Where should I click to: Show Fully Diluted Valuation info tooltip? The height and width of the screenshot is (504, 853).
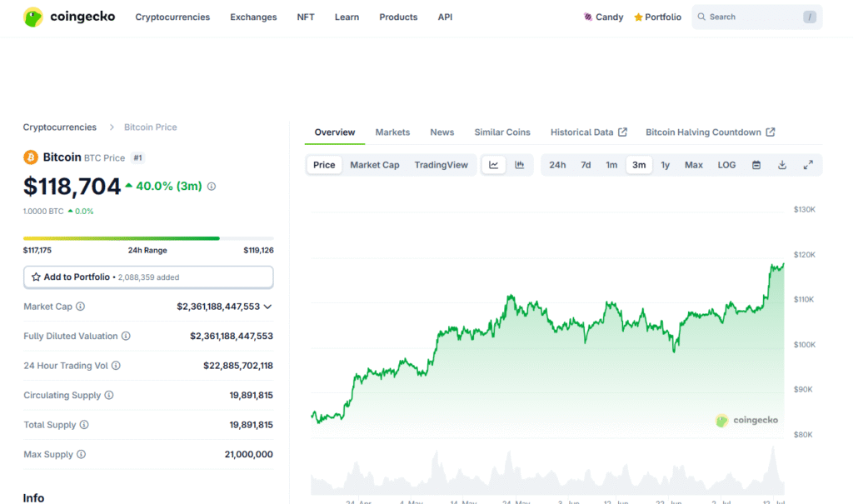(126, 336)
